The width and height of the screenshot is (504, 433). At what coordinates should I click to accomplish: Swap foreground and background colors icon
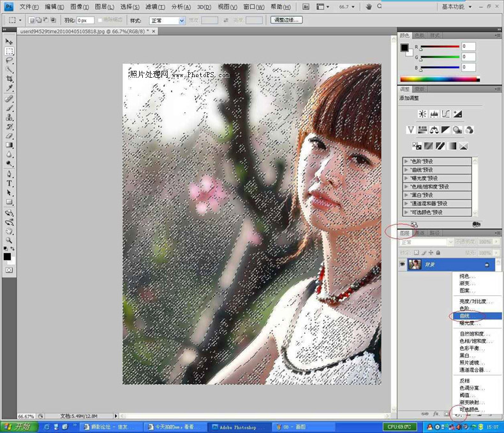(13, 249)
